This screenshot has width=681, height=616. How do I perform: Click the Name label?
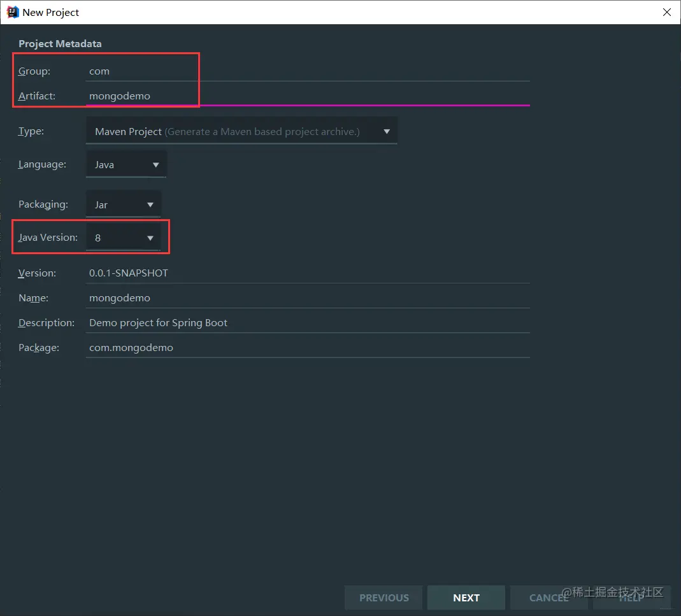[x=33, y=298]
